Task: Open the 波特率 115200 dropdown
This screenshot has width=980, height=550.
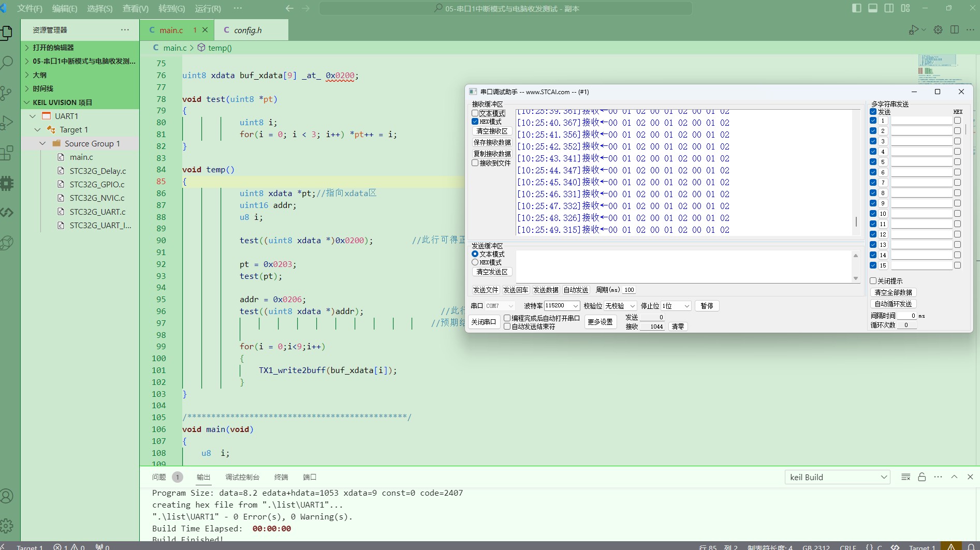Action: (562, 306)
